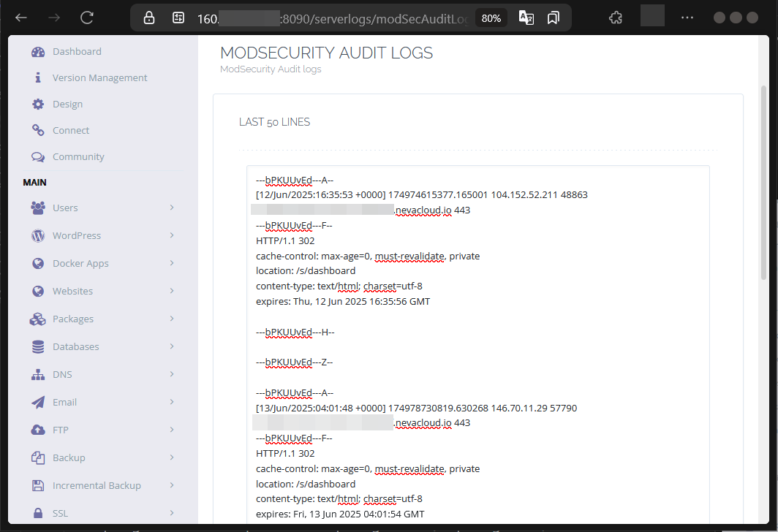Expand the Users menu chevron
778x532 pixels.
click(x=172, y=208)
